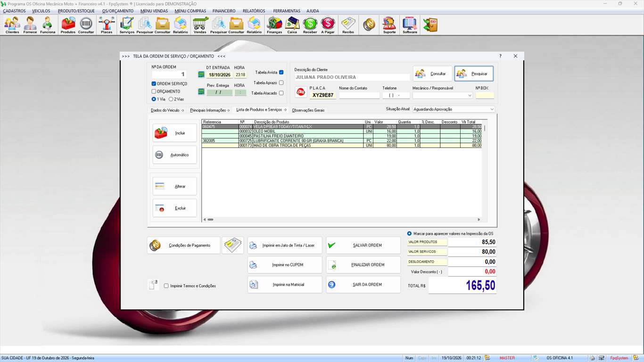Switch to the Dados do Veículo tab
This screenshot has width=644, height=362.
point(167,110)
